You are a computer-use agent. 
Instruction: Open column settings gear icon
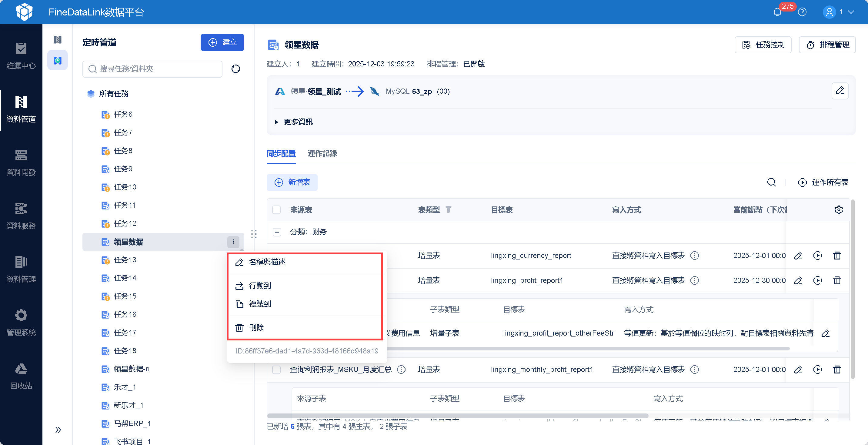pyautogui.click(x=839, y=210)
